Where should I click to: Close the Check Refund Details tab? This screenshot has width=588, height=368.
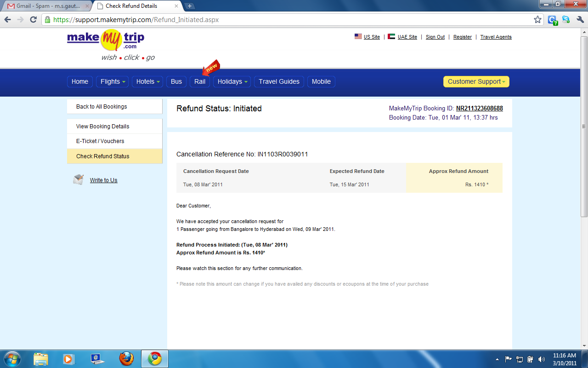[177, 6]
